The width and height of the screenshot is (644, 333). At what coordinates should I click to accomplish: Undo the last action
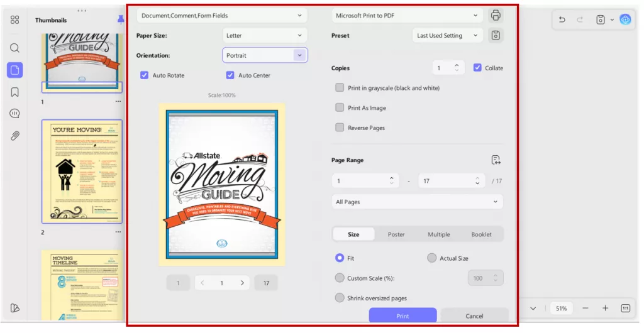pyautogui.click(x=562, y=19)
